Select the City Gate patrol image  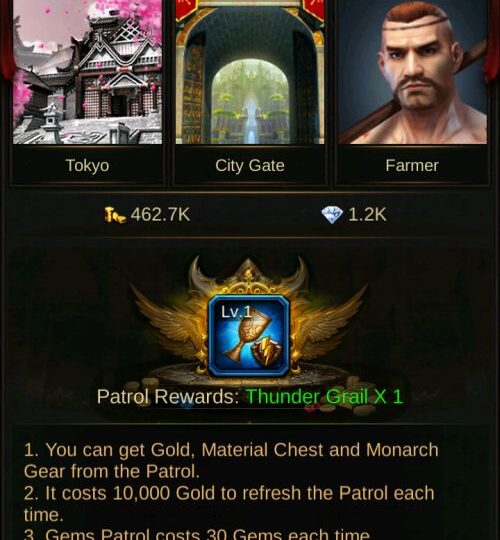[250, 72]
